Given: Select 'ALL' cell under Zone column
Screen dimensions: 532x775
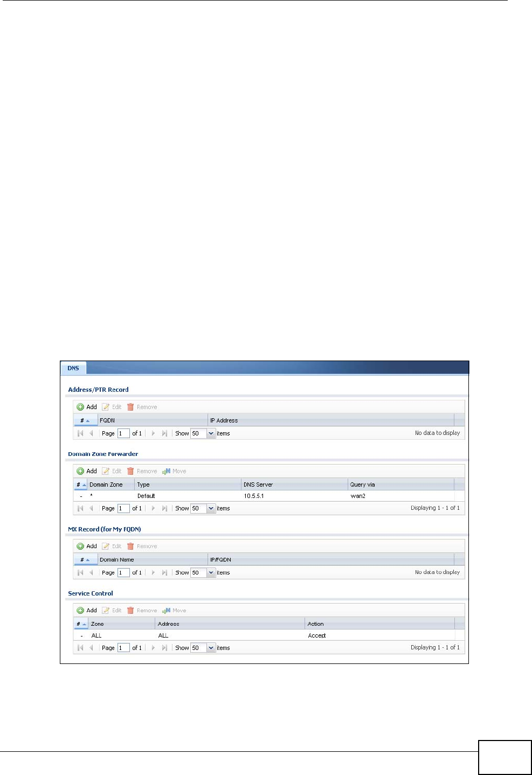Looking at the screenshot, I should click(x=122, y=635).
